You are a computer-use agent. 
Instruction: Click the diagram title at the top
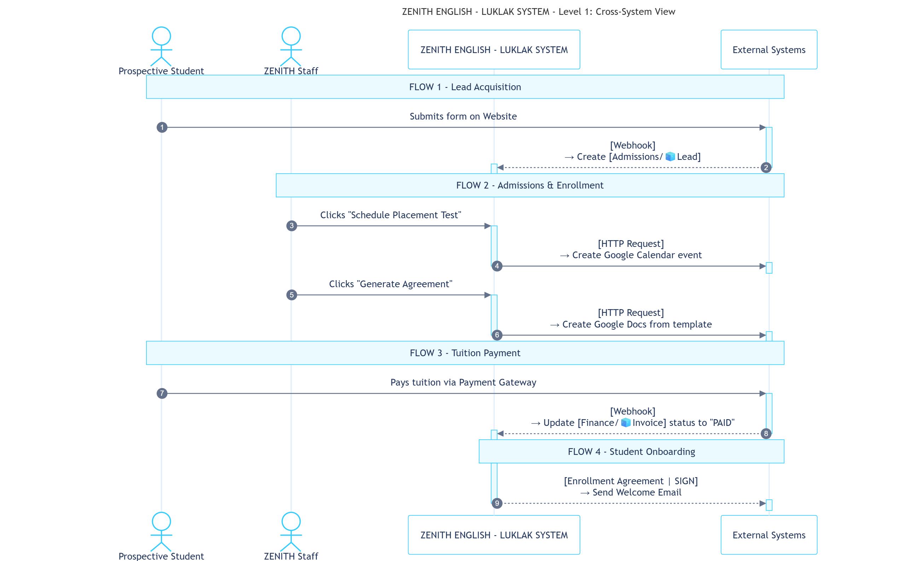(x=538, y=12)
